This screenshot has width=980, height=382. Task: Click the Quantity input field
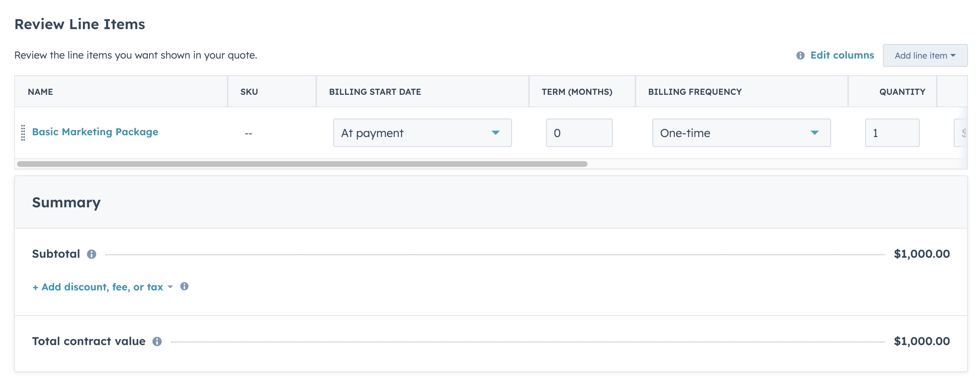(x=892, y=133)
